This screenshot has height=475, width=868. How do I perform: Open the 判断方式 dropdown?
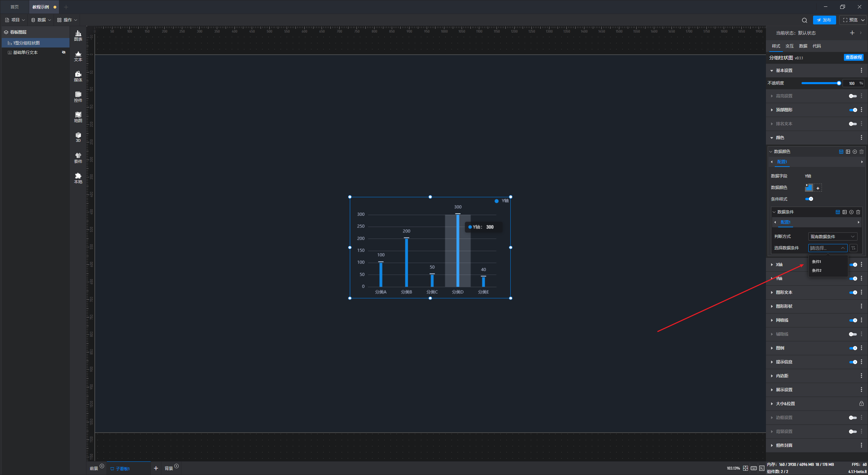point(832,236)
